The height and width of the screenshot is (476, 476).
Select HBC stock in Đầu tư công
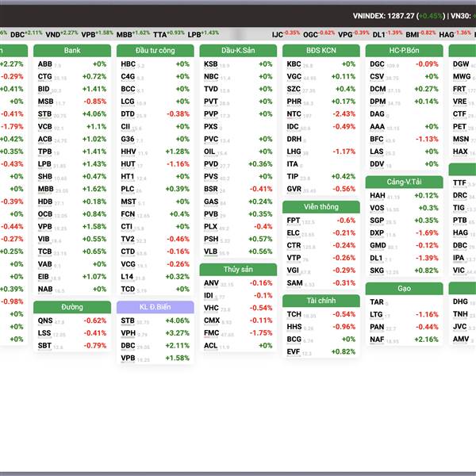155,64
